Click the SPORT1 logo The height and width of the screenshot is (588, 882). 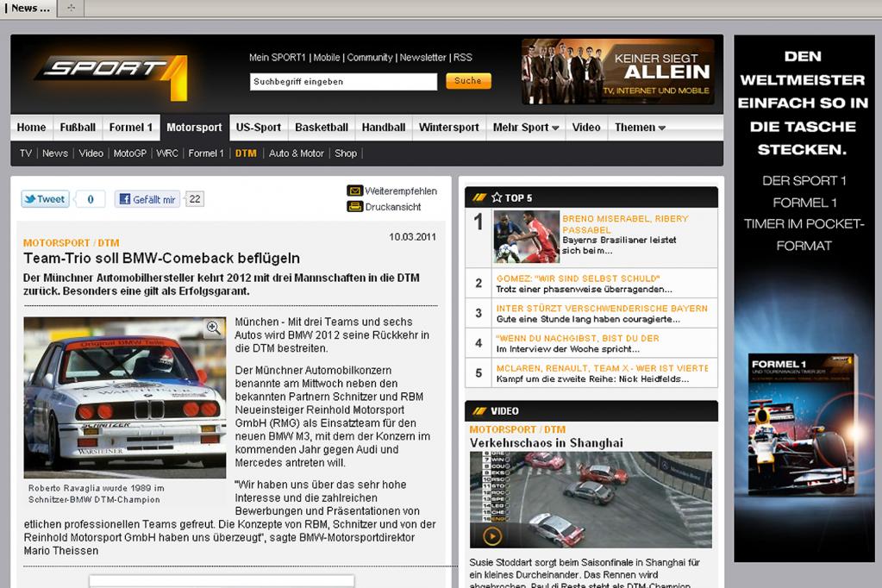tap(112, 76)
